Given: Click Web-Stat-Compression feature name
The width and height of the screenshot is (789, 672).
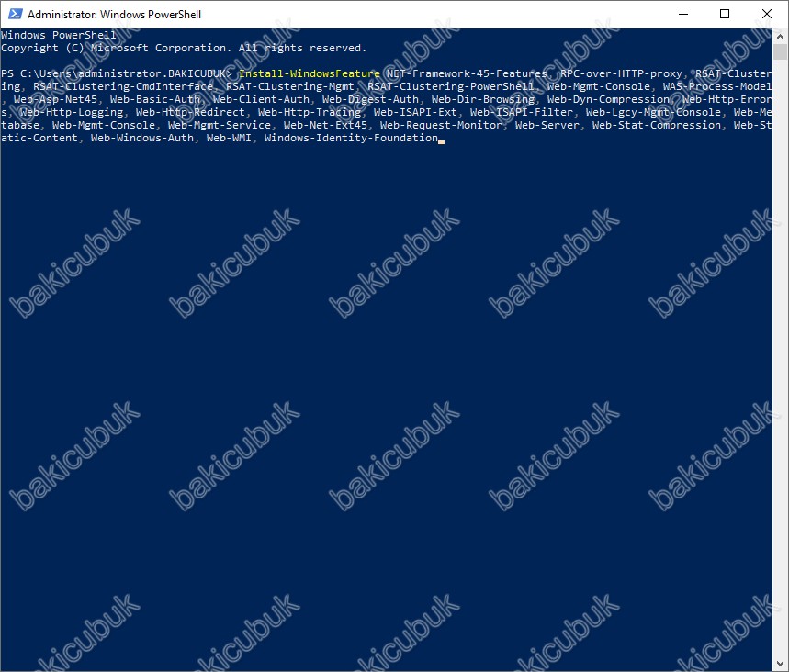Looking at the screenshot, I should tap(657, 125).
